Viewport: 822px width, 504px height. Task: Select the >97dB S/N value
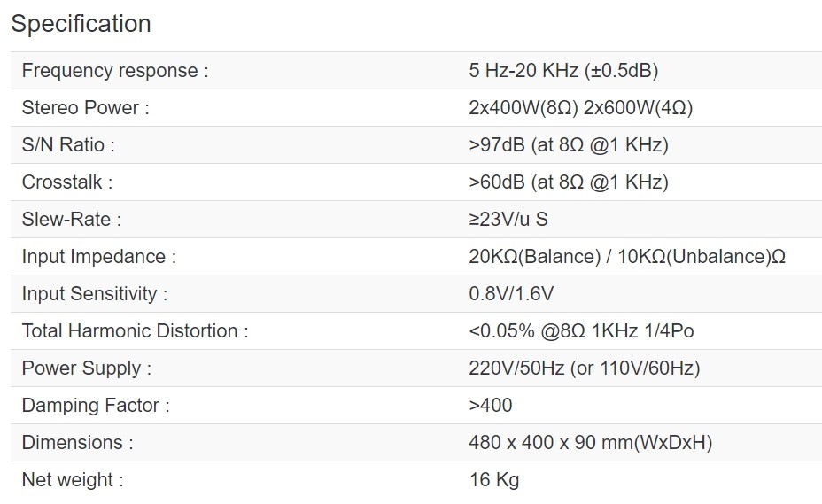pos(569,145)
